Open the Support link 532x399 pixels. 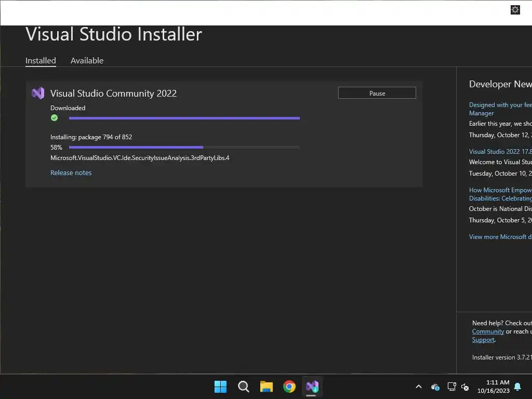483,340
